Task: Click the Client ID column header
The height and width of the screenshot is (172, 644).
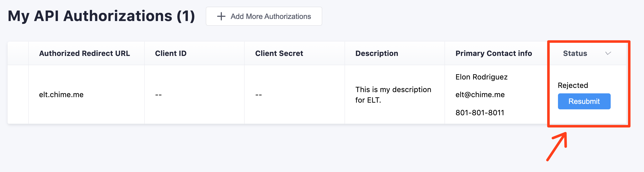Action: click(171, 53)
